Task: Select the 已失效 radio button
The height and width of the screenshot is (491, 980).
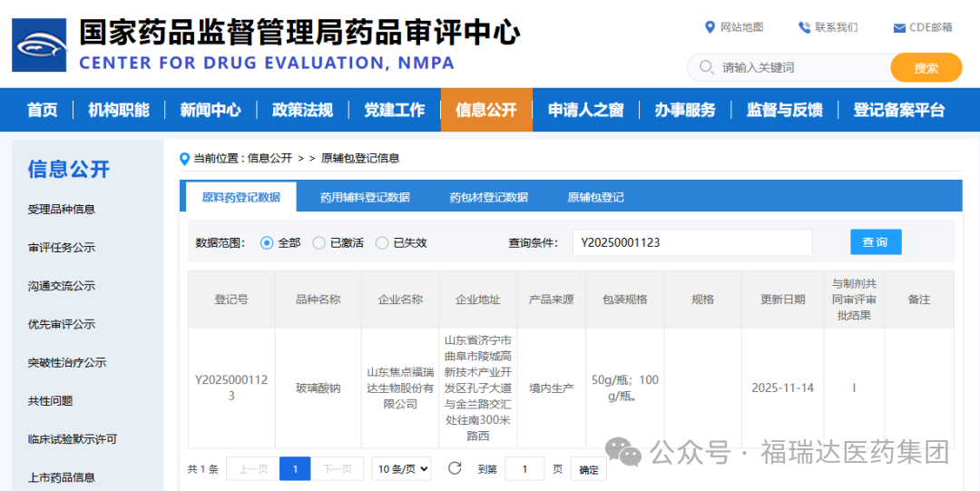Action: point(382,242)
